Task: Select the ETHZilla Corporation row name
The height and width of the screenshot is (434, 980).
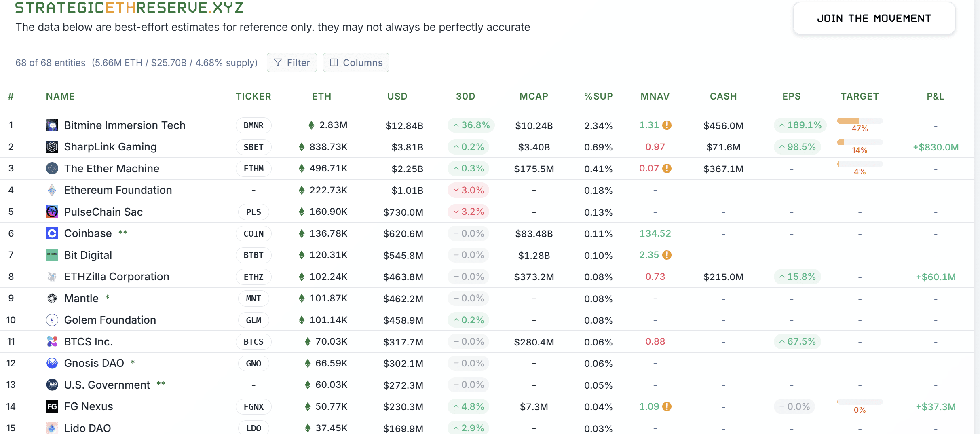Action: coord(116,277)
